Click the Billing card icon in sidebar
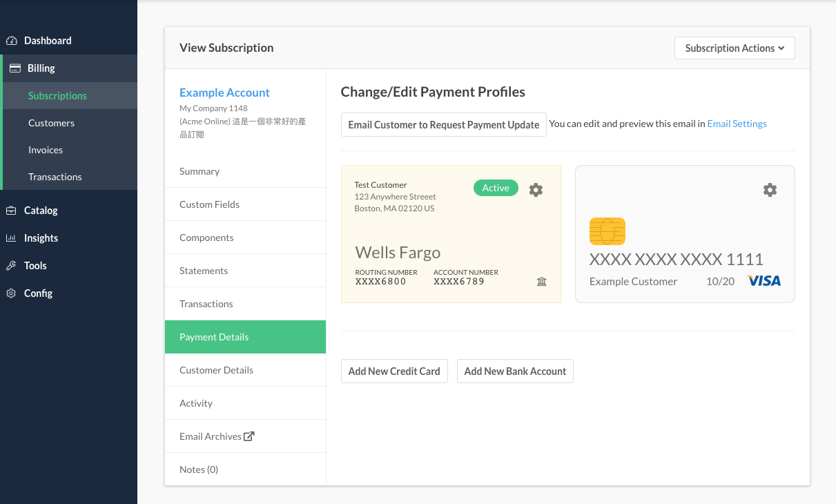 [14, 68]
